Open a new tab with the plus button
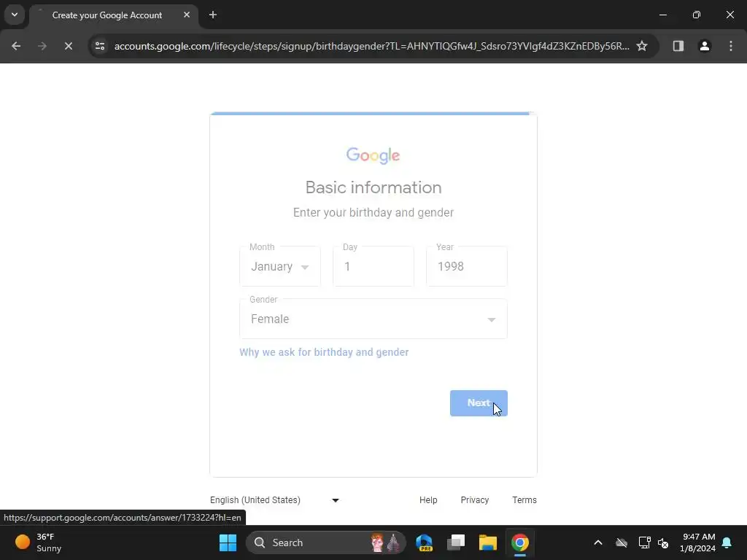Image resolution: width=747 pixels, height=560 pixels. (x=213, y=15)
